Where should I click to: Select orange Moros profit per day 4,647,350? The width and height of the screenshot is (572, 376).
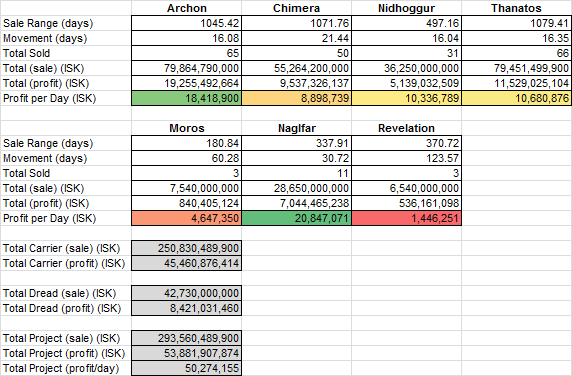point(186,218)
